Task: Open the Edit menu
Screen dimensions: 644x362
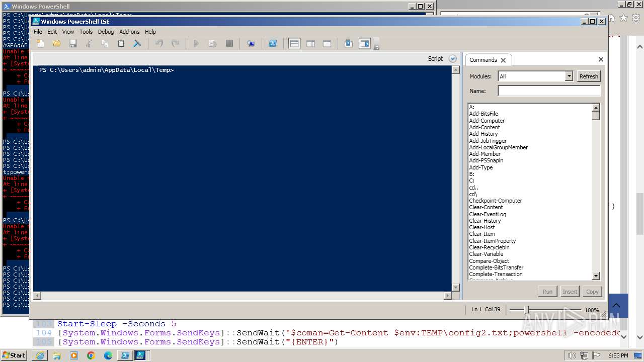Action: pos(52,32)
